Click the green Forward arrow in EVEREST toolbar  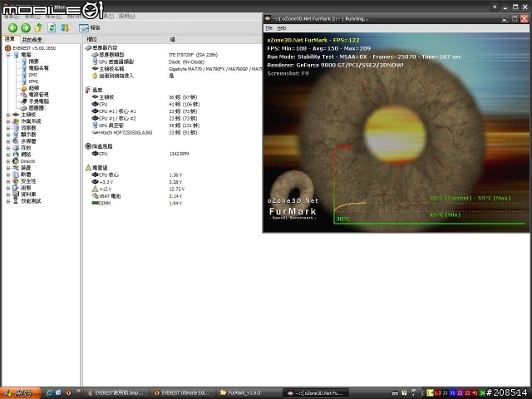[26, 27]
